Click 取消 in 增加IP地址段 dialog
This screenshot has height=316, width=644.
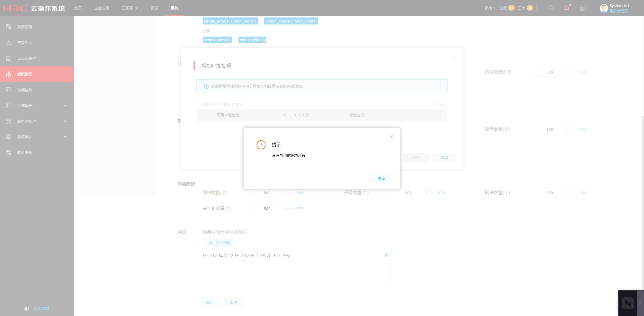pos(444,158)
